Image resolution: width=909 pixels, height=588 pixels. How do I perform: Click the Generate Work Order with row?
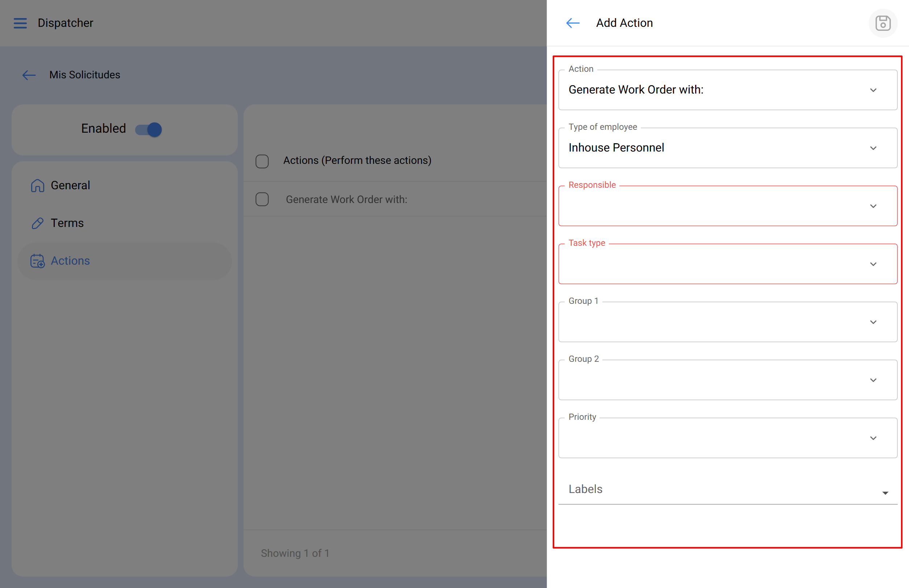click(x=346, y=200)
